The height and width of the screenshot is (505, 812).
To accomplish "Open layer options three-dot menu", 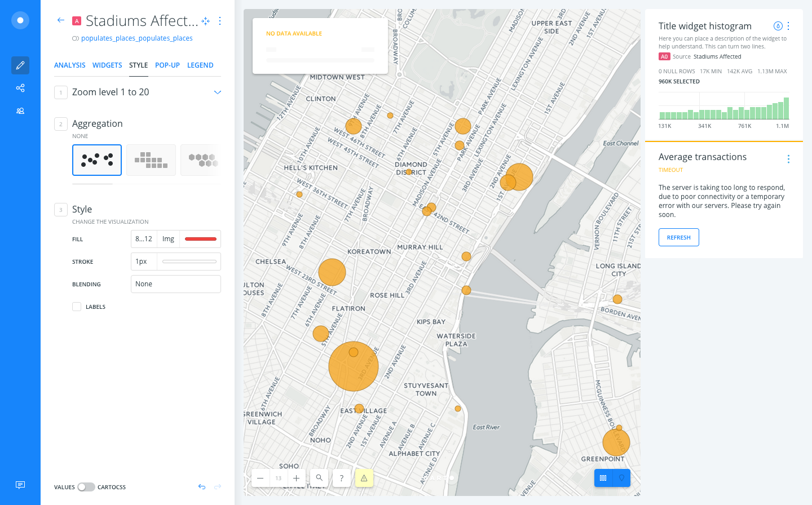I will 220,21.
